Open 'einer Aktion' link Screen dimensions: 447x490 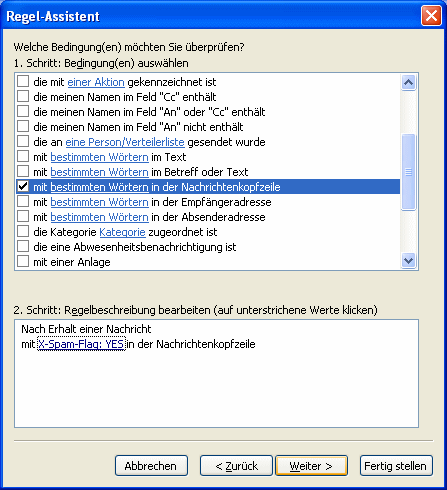pyautogui.click(x=96, y=82)
